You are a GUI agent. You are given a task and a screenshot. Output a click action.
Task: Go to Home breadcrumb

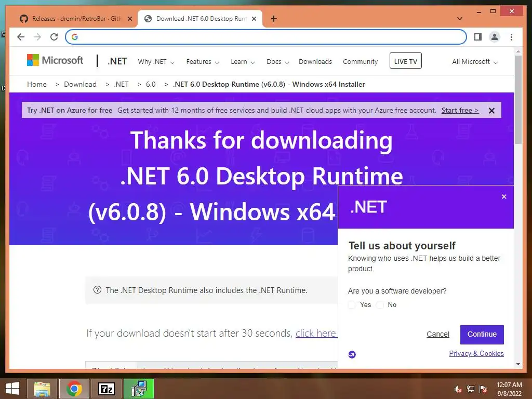coord(37,85)
